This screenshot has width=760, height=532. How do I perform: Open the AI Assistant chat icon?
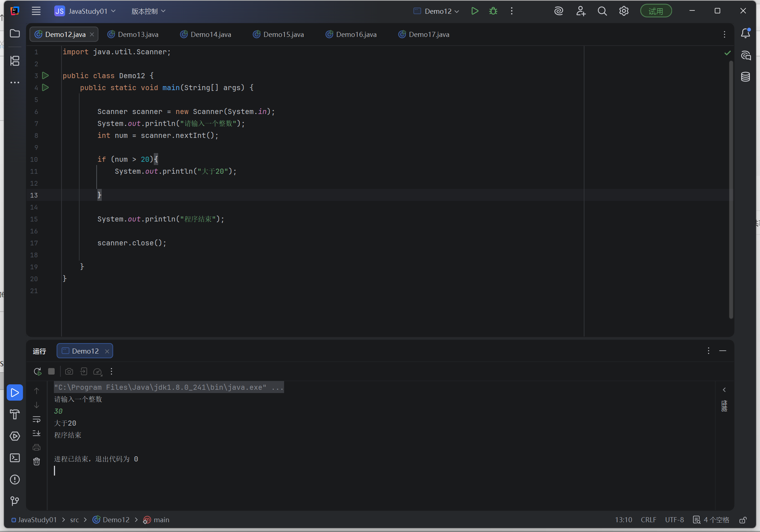[x=746, y=55]
